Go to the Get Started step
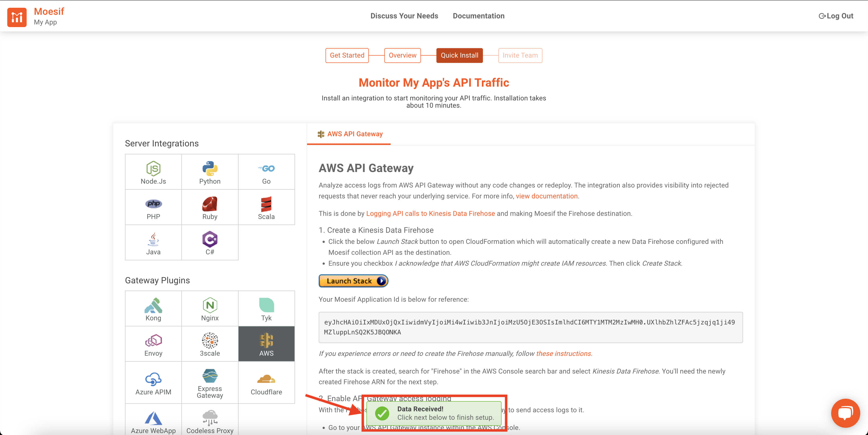The image size is (868, 435). [x=347, y=55]
